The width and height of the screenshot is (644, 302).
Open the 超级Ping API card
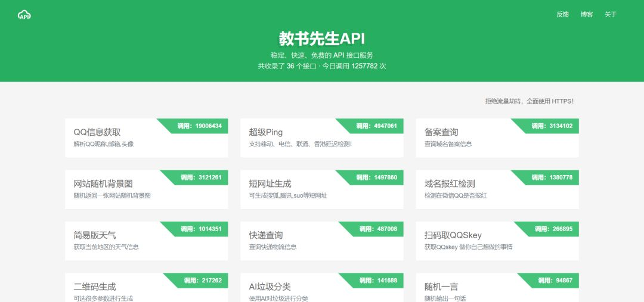321,138
